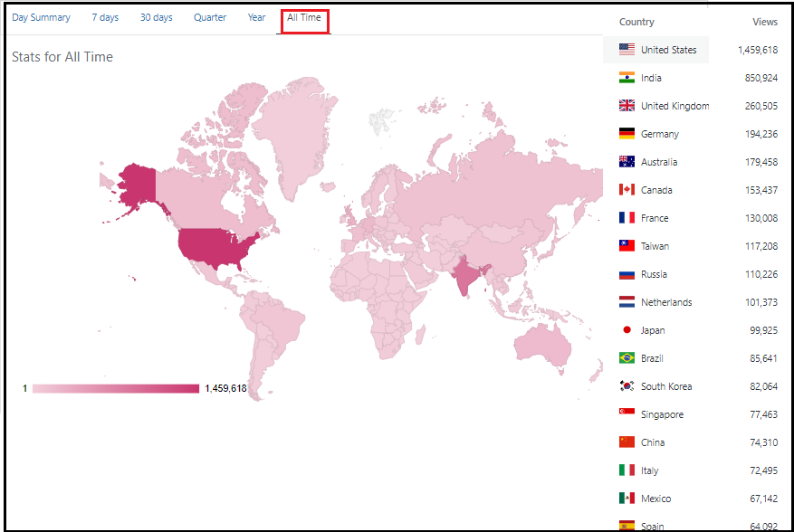
Task: Click India on the world map
Action: click(x=467, y=277)
